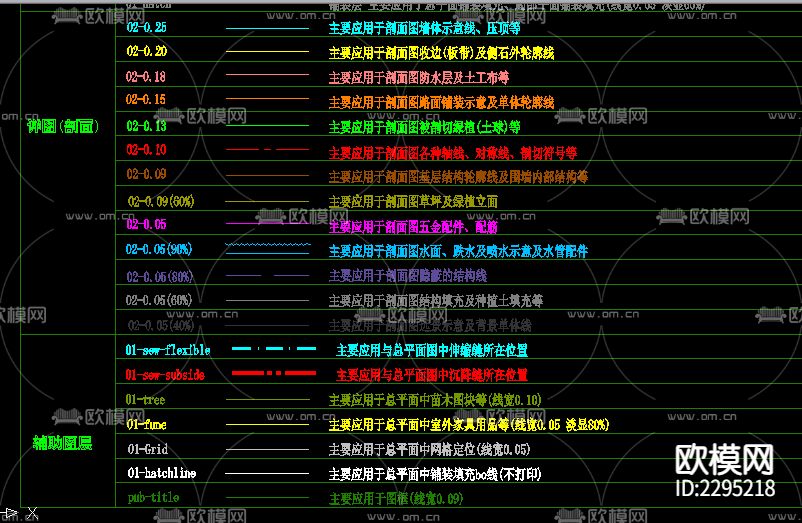The width and height of the screenshot is (802, 523).
Task: Click description "主要应用于剖面图基层结构轮廓线及围墙内部结构等"
Action: pos(458,177)
